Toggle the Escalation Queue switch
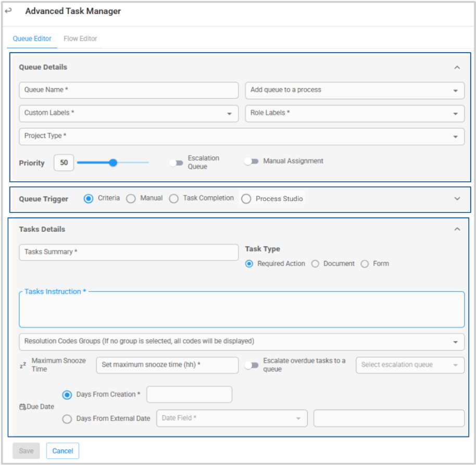The width and height of the screenshot is (476, 465). 177,163
